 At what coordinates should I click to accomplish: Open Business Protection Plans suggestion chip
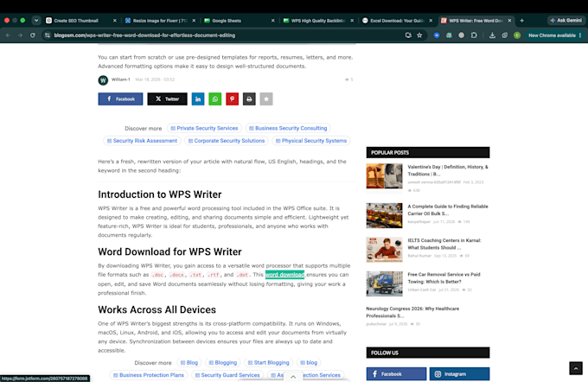(x=149, y=375)
